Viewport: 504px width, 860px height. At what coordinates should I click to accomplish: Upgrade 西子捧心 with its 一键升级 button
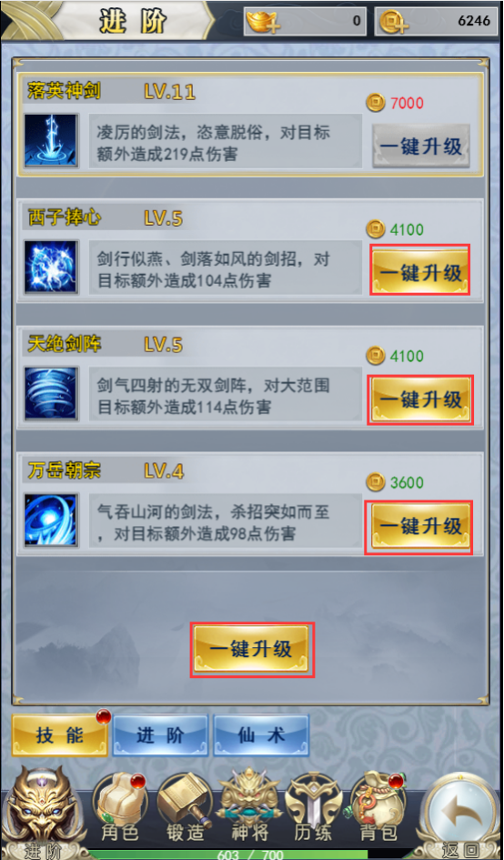click(x=420, y=270)
